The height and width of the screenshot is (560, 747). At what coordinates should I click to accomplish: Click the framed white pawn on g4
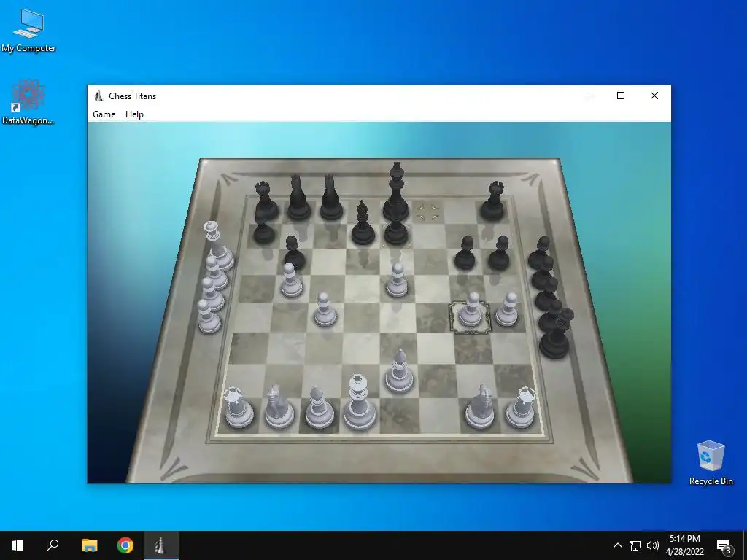tap(471, 311)
